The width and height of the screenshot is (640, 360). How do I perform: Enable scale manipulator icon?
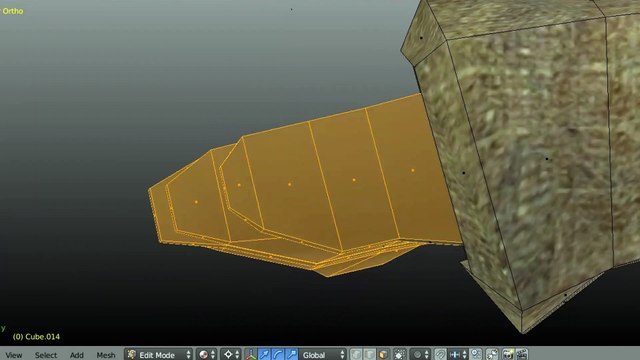click(x=291, y=355)
